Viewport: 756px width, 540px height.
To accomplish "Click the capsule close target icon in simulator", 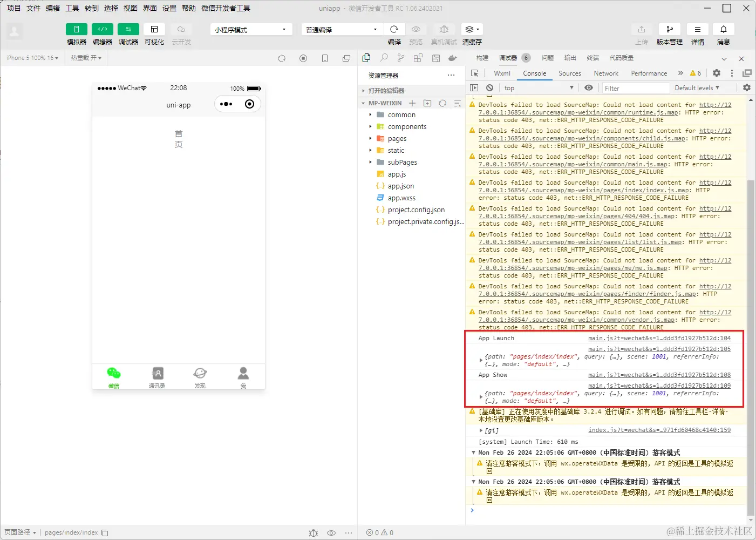I will [249, 104].
